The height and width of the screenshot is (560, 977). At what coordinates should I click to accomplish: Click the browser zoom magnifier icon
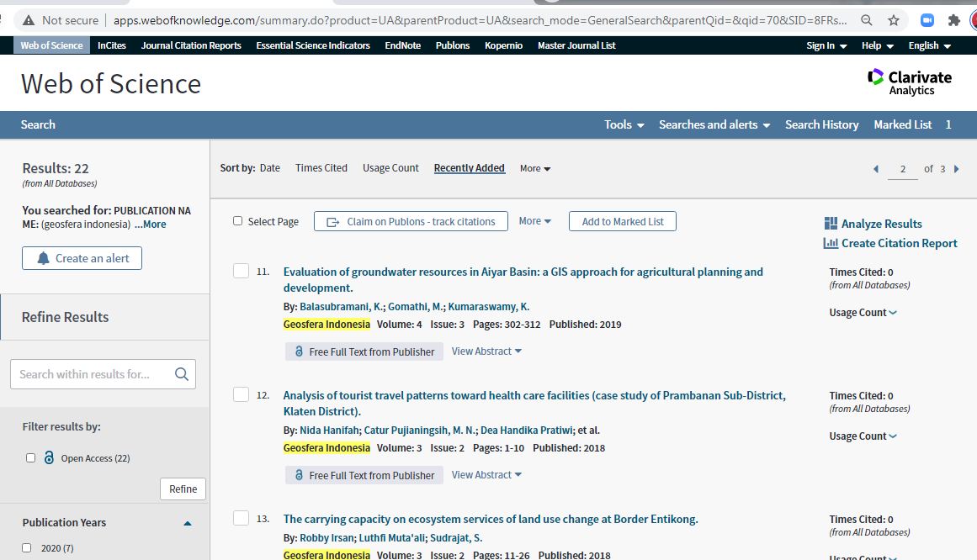pyautogui.click(x=866, y=20)
